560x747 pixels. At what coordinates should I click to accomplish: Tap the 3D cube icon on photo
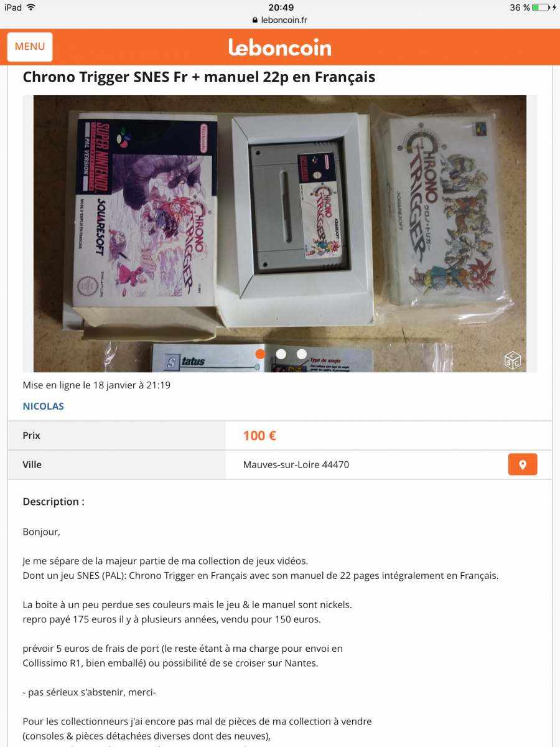click(x=513, y=360)
